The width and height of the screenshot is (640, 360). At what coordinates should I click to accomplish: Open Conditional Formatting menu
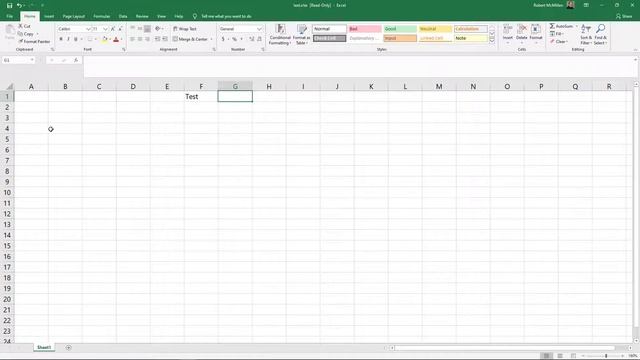point(280,34)
